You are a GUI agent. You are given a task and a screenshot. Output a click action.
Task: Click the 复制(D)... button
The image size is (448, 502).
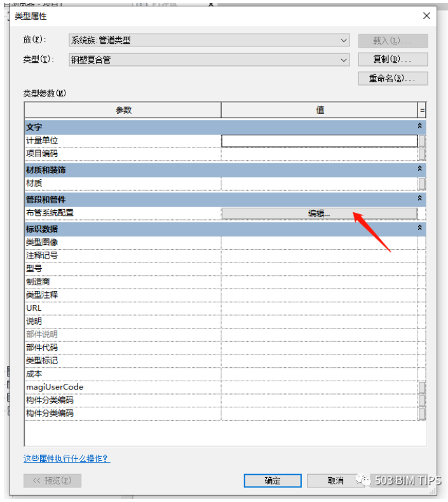[x=393, y=59]
